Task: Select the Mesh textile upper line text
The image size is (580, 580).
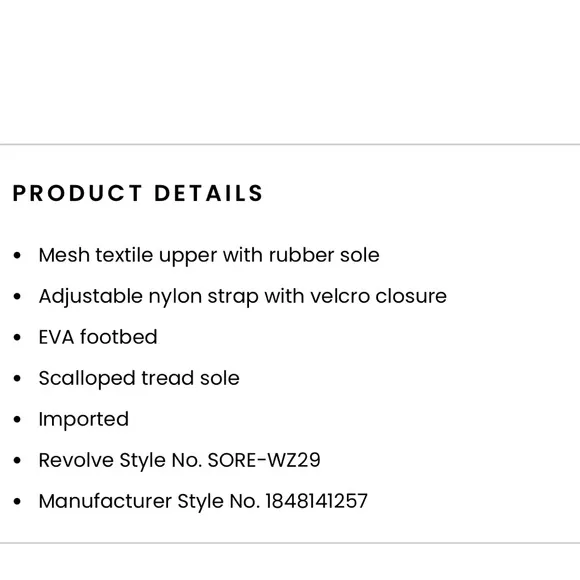Action: [209, 256]
